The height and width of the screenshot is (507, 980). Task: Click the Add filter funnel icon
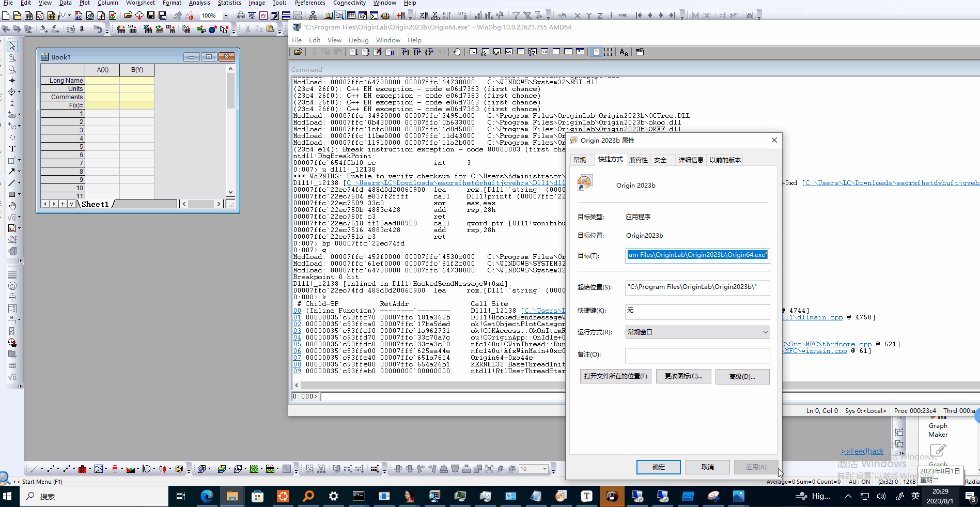516,16
